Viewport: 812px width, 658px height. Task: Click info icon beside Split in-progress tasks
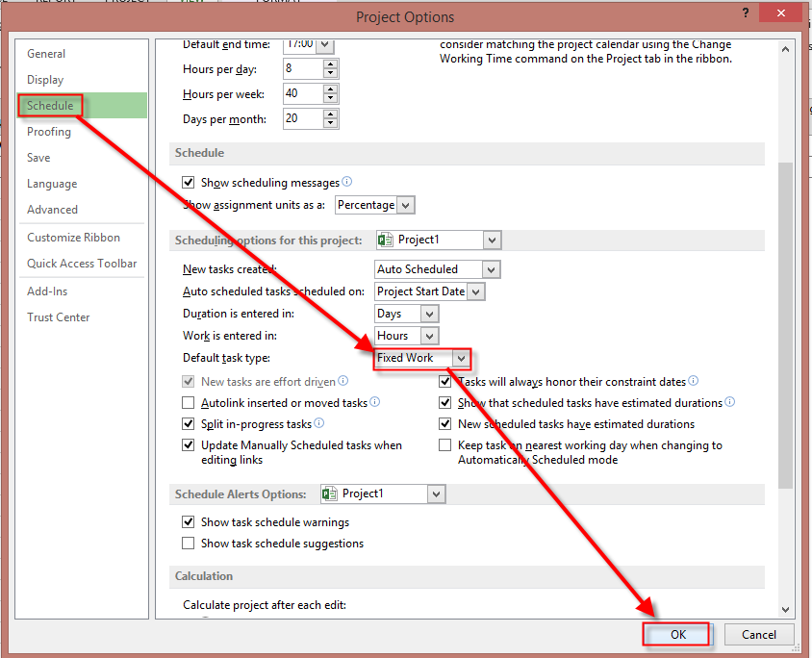click(x=319, y=423)
